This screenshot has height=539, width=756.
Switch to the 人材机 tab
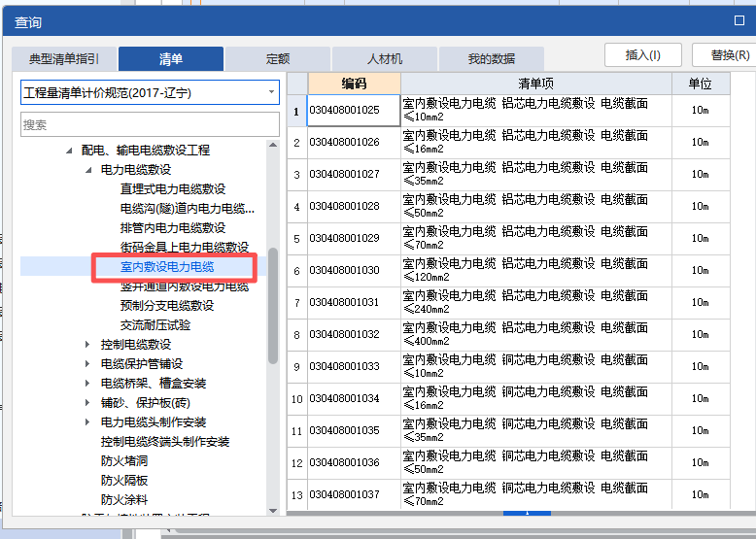point(385,59)
